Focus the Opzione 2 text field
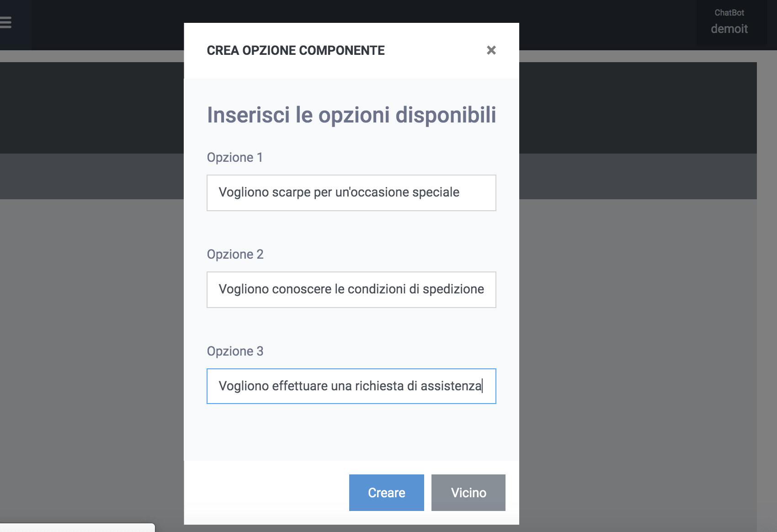The image size is (777, 532). click(x=351, y=290)
